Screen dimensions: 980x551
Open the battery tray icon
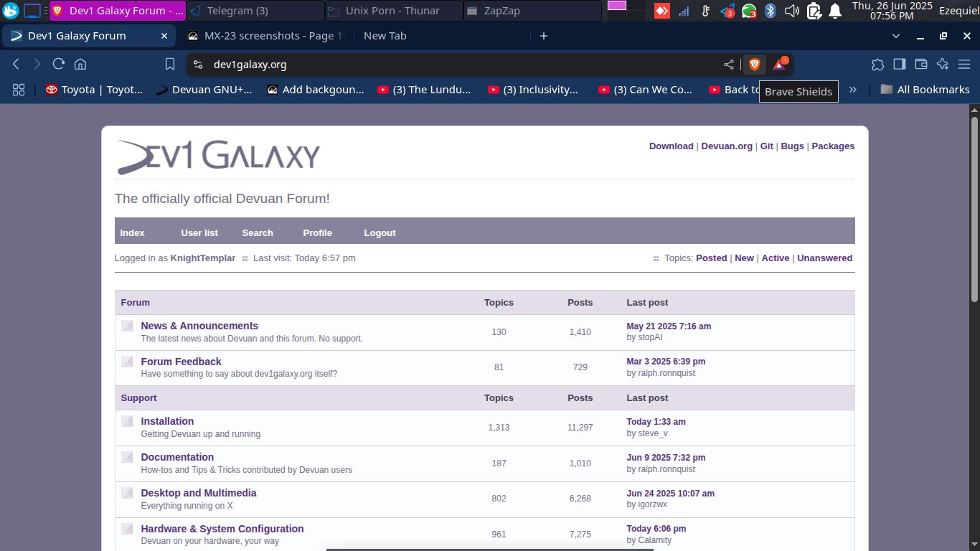(814, 11)
